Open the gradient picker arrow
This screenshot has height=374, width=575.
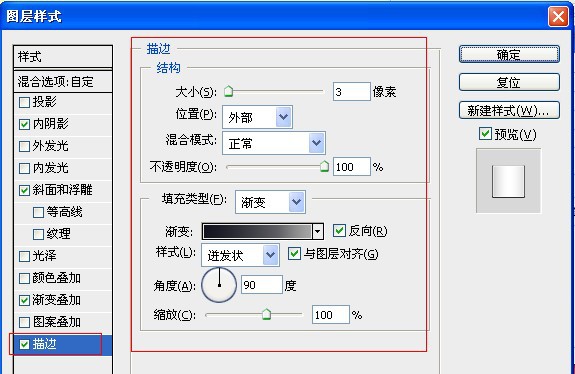point(318,231)
